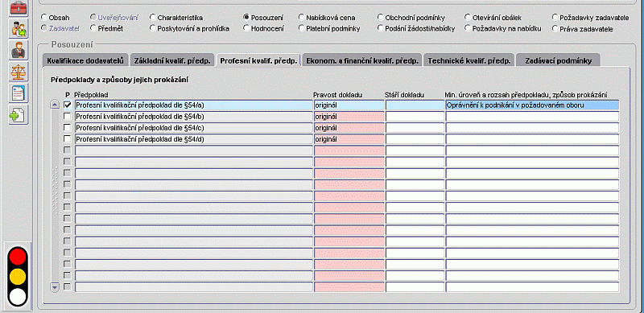This screenshot has width=644, height=313.
Task: Click Profesní kvalifikační předpoklad dle §54/d) field
Action: (194, 139)
